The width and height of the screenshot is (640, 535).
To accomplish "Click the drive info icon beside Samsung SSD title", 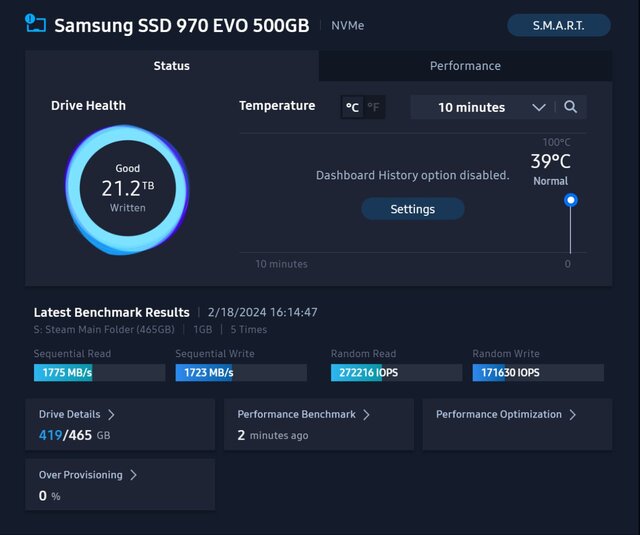I will [x=36, y=24].
